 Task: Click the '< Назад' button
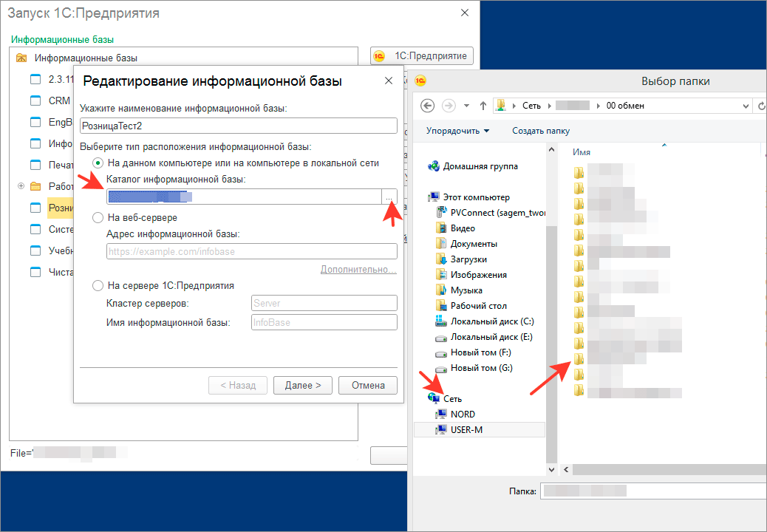[238, 385]
